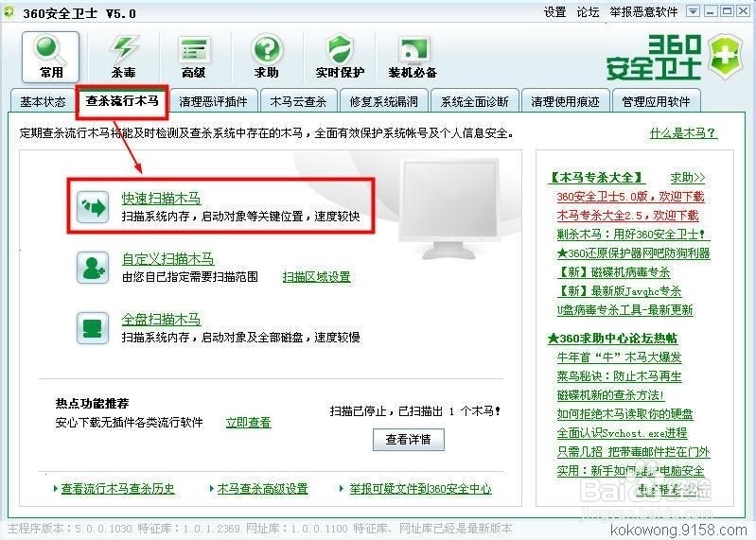The height and width of the screenshot is (540, 756).
Task: Open 全面认识Svchost.exe进程 link
Action: [622, 432]
